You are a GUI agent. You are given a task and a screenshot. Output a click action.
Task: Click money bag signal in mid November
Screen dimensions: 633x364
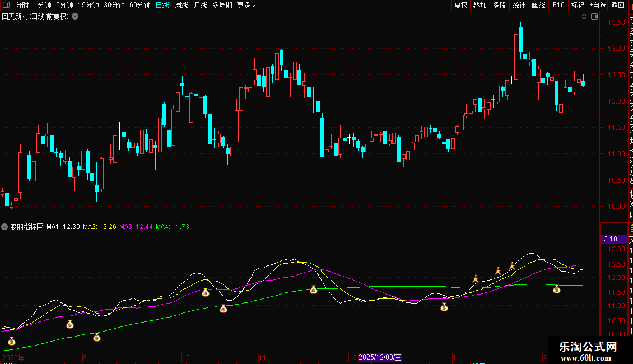(314, 290)
